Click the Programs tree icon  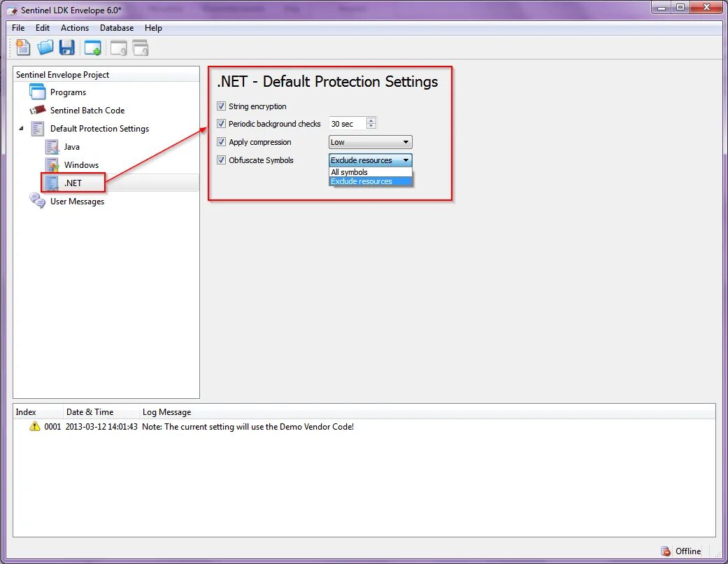[37, 92]
